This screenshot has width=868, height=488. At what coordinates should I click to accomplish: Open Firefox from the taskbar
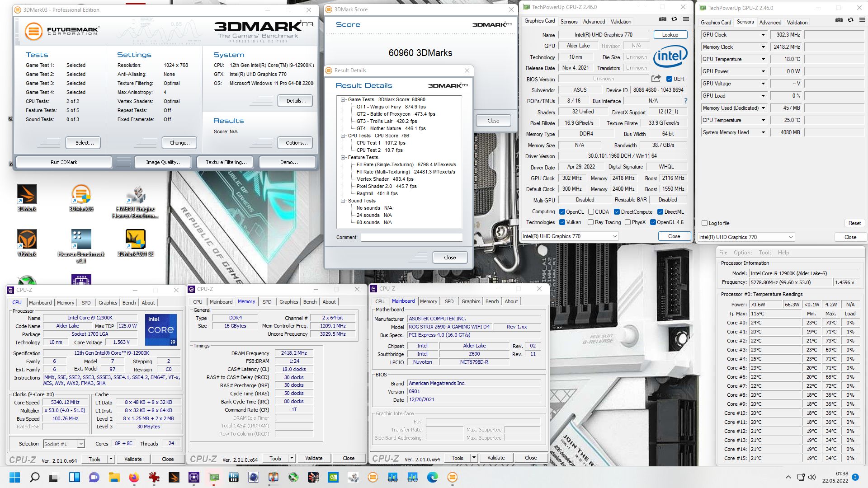click(x=134, y=477)
